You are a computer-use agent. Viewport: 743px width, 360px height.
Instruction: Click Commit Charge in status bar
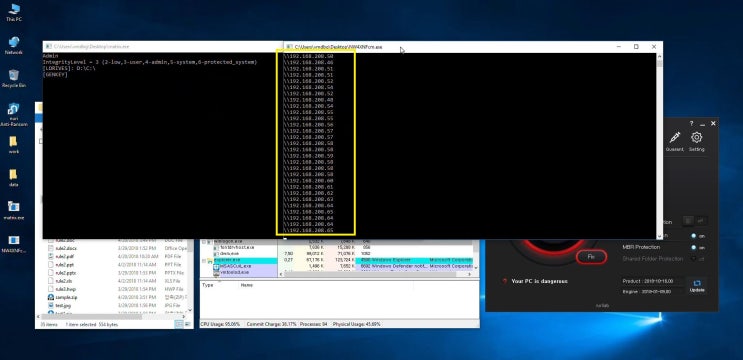coord(271,324)
